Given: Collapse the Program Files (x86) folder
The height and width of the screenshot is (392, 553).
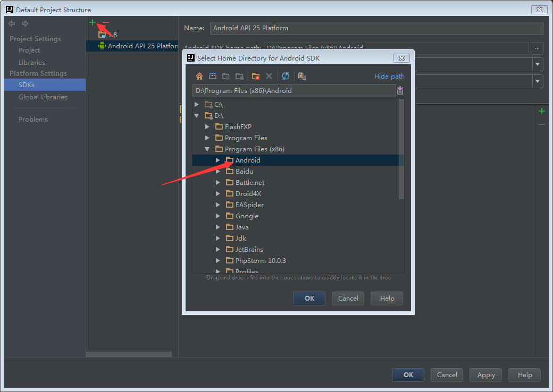Looking at the screenshot, I should [207, 149].
